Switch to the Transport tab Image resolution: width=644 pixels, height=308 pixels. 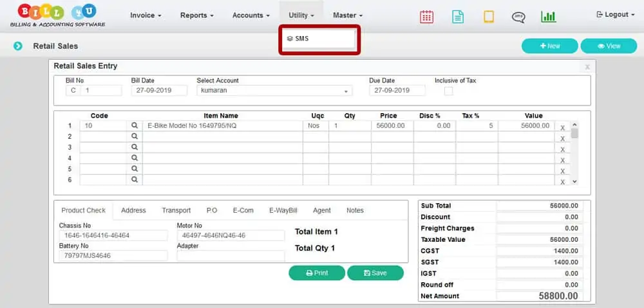point(176,210)
